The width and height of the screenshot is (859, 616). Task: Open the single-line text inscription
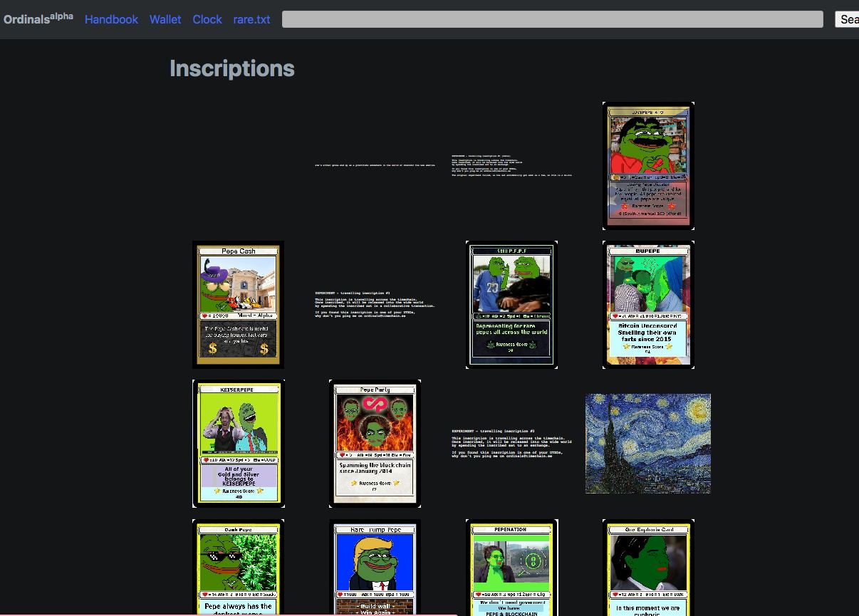click(x=375, y=165)
